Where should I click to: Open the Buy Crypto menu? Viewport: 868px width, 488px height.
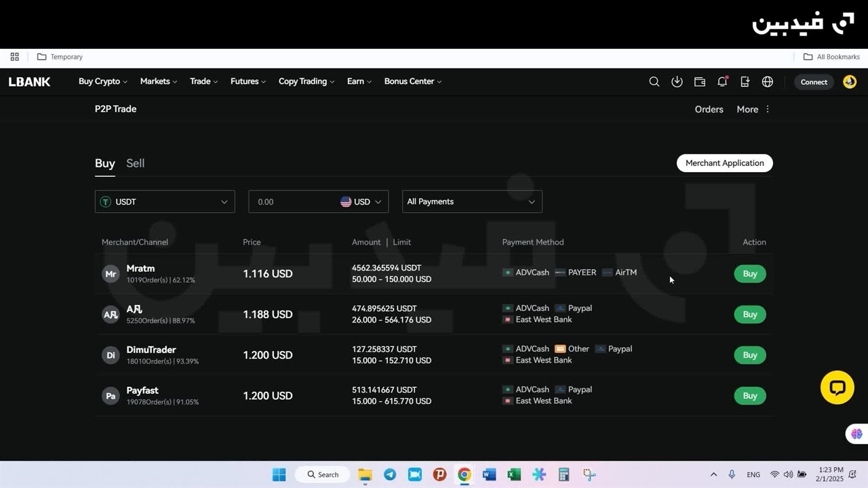102,81
